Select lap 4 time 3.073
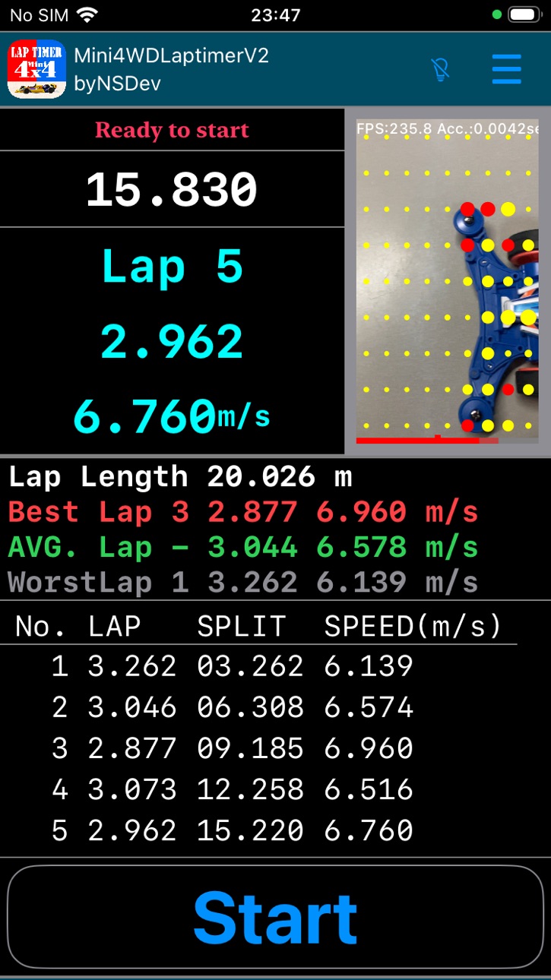The height and width of the screenshot is (980, 551). click(132, 789)
